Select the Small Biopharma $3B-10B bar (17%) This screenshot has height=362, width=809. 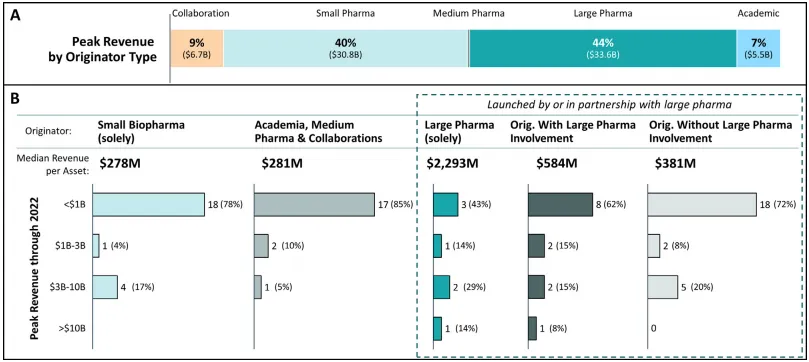[x=105, y=287]
